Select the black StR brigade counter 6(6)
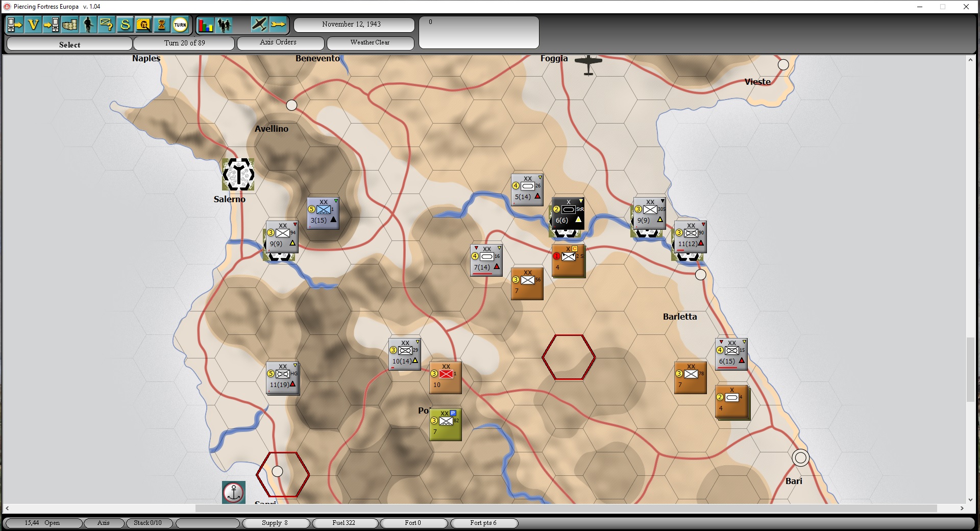The image size is (980, 531). click(x=568, y=213)
